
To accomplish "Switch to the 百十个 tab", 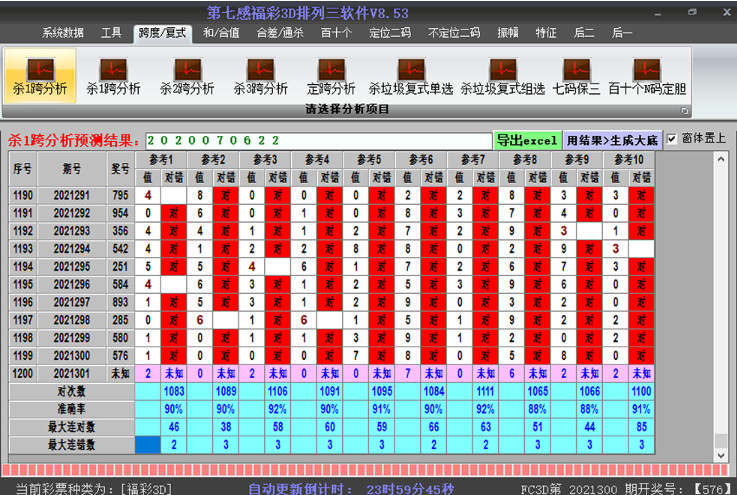I will 336,33.
